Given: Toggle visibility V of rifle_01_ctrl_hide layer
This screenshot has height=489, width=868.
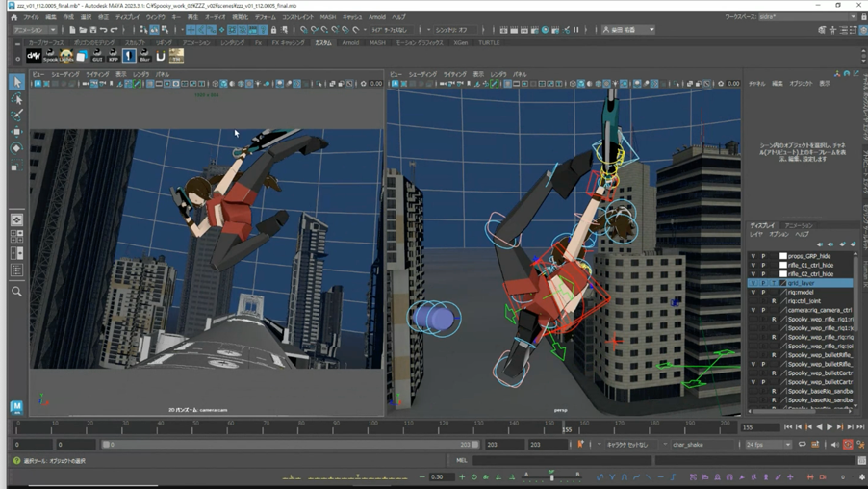Looking at the screenshot, I should (753, 265).
